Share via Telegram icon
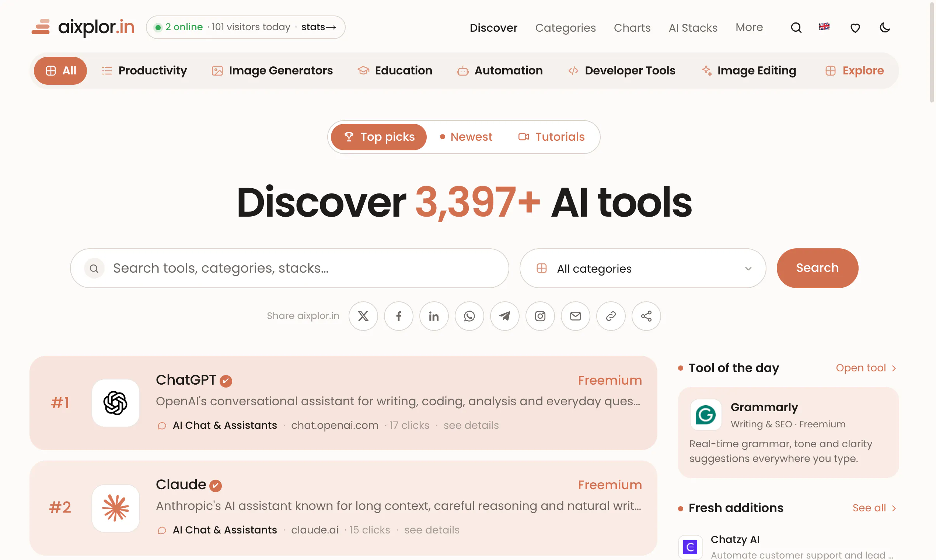This screenshot has height=560, width=936. point(504,316)
